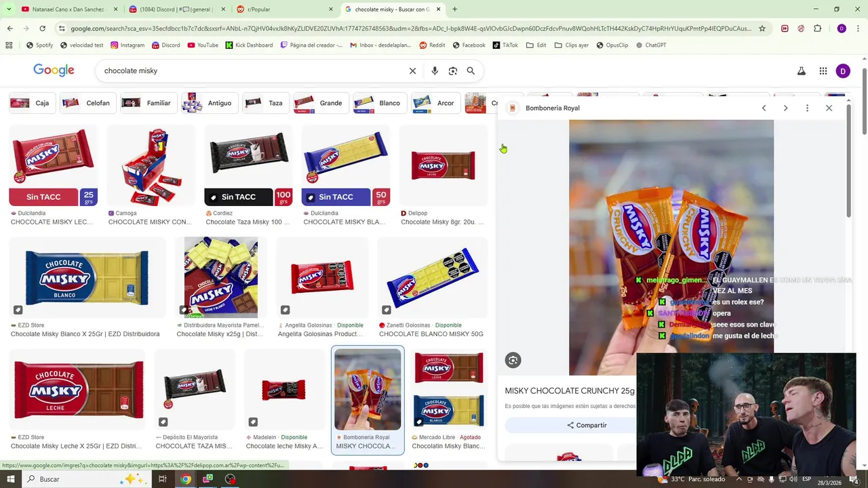Open the Google account avatar on results page
The image size is (868, 488).
click(x=843, y=71)
